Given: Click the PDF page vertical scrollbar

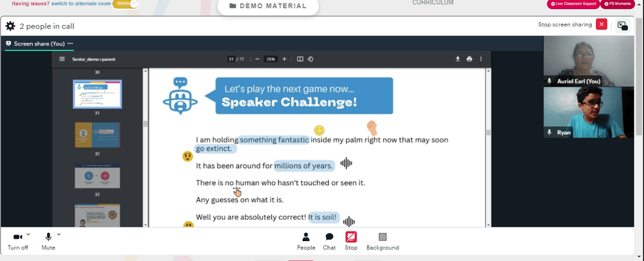Looking at the screenshot, I should click(488, 132).
